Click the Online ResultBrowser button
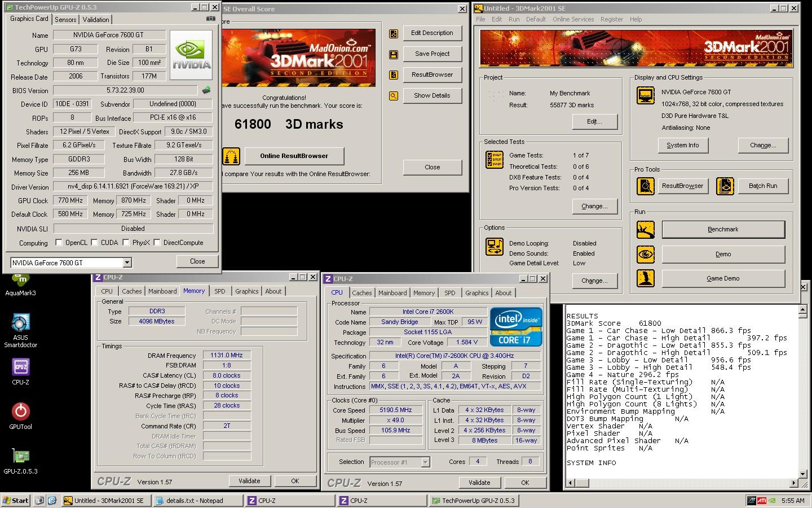The image size is (812, 508). (x=294, y=156)
